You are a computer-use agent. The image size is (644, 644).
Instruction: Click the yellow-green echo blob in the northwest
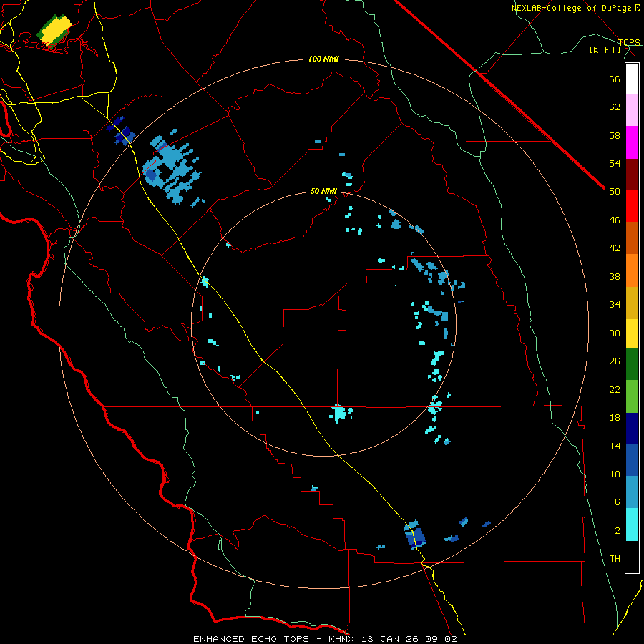(x=54, y=30)
